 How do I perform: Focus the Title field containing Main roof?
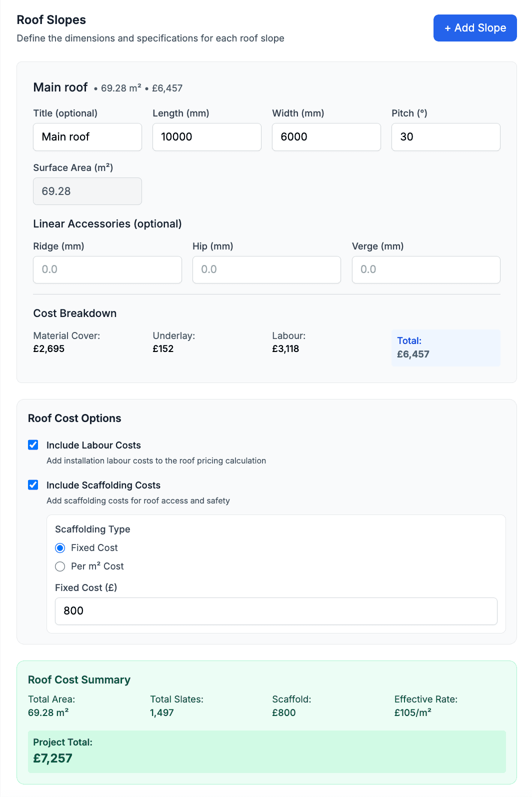(x=87, y=137)
